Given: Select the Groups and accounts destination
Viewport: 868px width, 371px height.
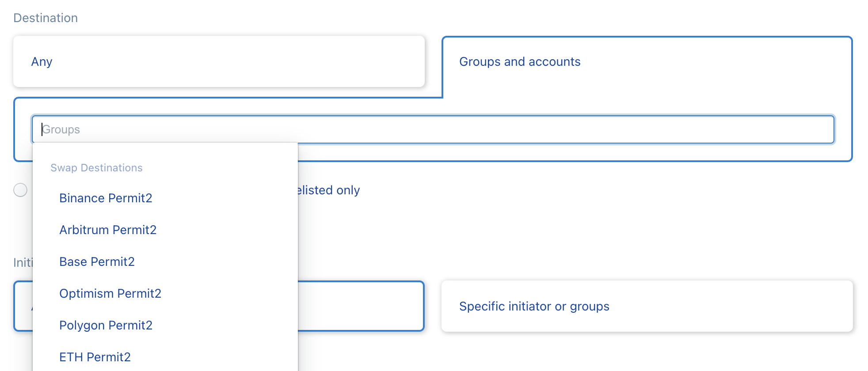Looking at the screenshot, I should (x=647, y=62).
